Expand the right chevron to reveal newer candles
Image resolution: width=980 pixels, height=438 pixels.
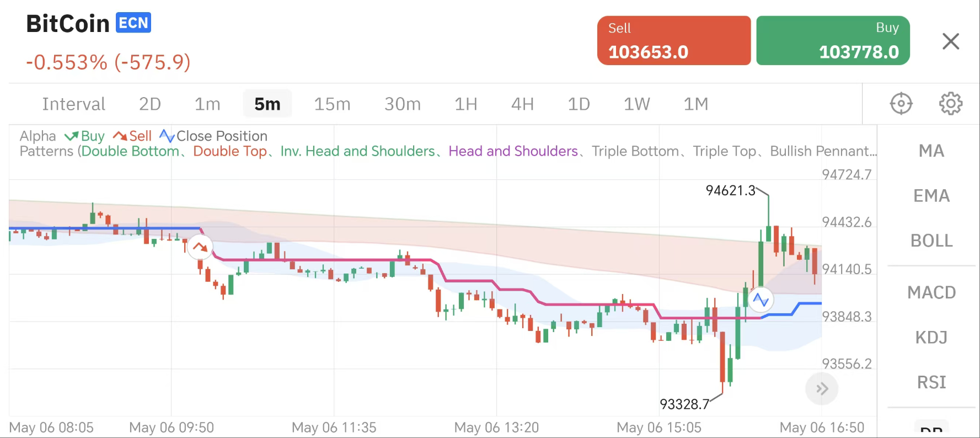coord(821,388)
